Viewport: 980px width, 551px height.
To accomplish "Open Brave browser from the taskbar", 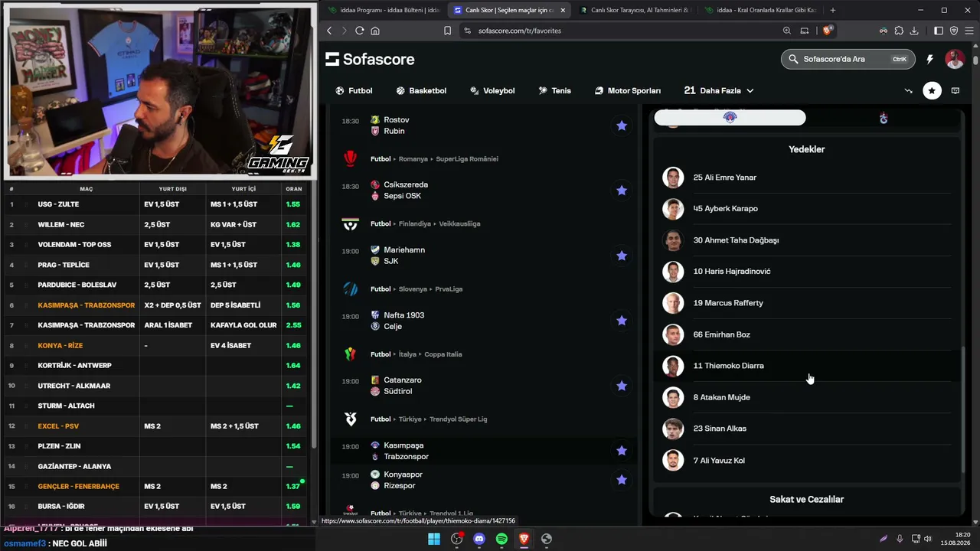I will pyautogui.click(x=524, y=539).
